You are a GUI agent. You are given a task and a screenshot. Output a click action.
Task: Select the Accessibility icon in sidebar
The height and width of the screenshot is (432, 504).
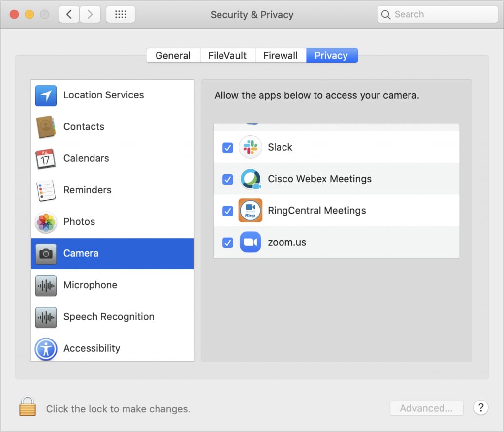tap(46, 349)
